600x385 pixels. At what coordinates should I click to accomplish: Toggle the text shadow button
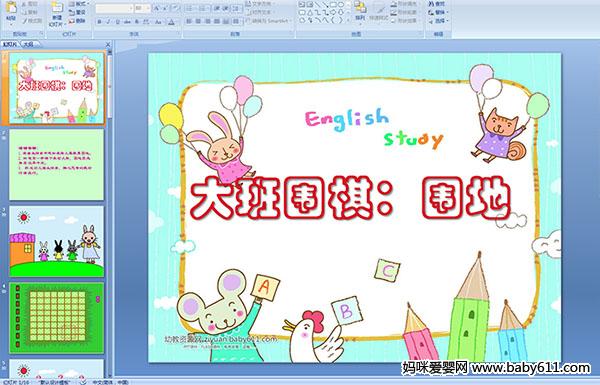[137, 22]
